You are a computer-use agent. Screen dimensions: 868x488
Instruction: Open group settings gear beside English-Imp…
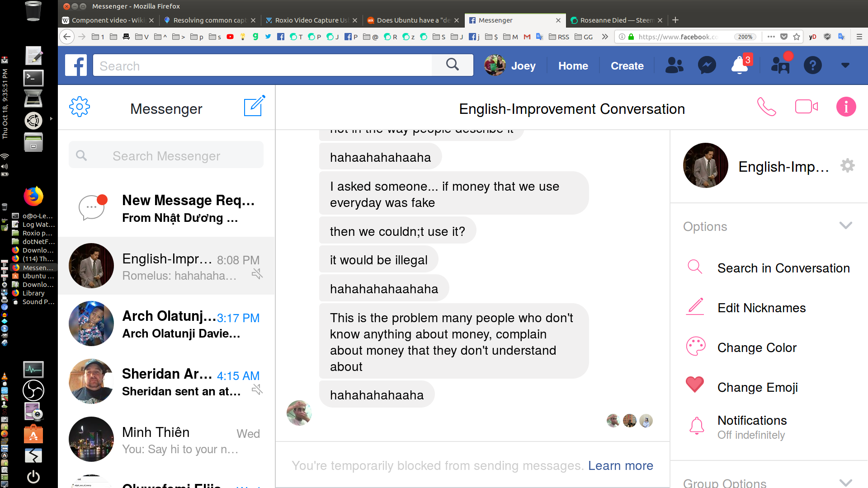[848, 165]
